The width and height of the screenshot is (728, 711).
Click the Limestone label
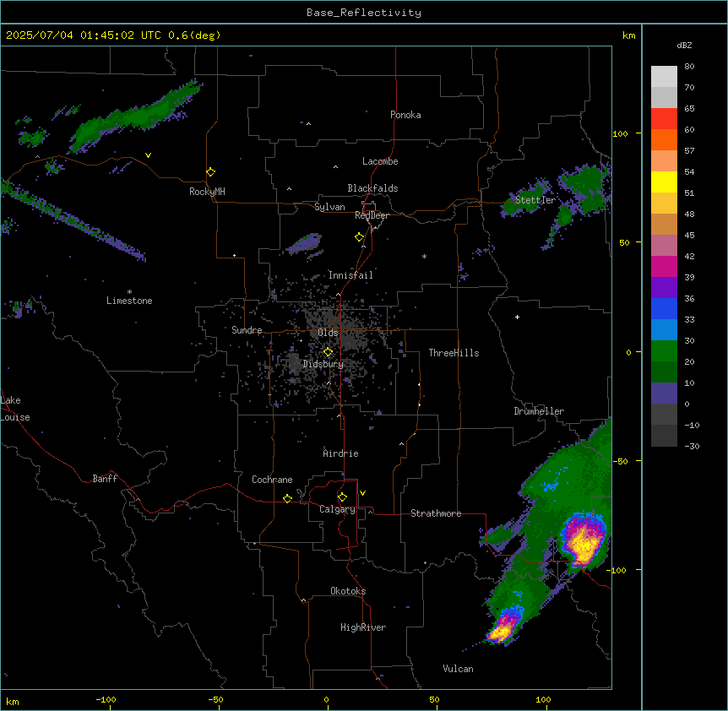(x=129, y=301)
